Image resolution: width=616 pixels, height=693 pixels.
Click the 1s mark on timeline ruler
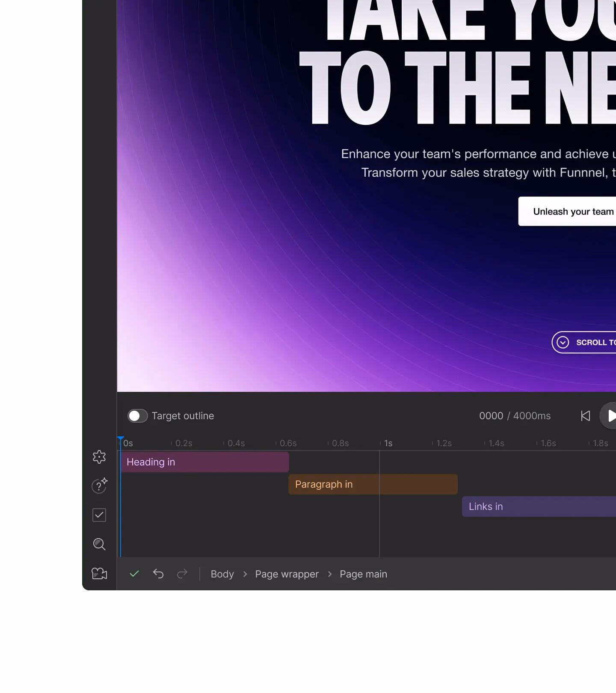point(388,443)
